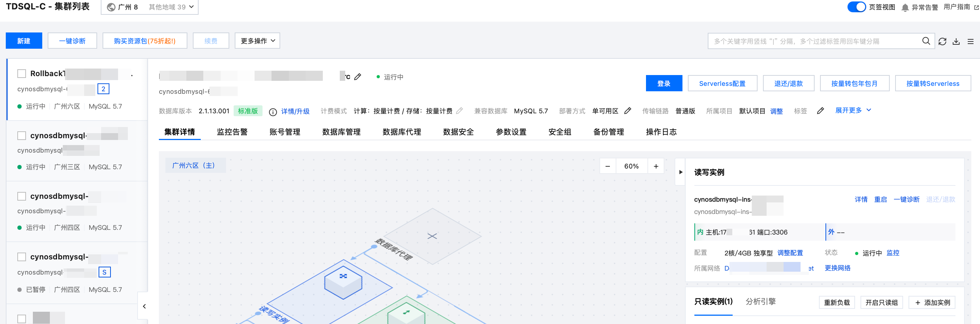Click 按量转Serverless button
Viewport: 980px width, 324px height.
[933, 83]
